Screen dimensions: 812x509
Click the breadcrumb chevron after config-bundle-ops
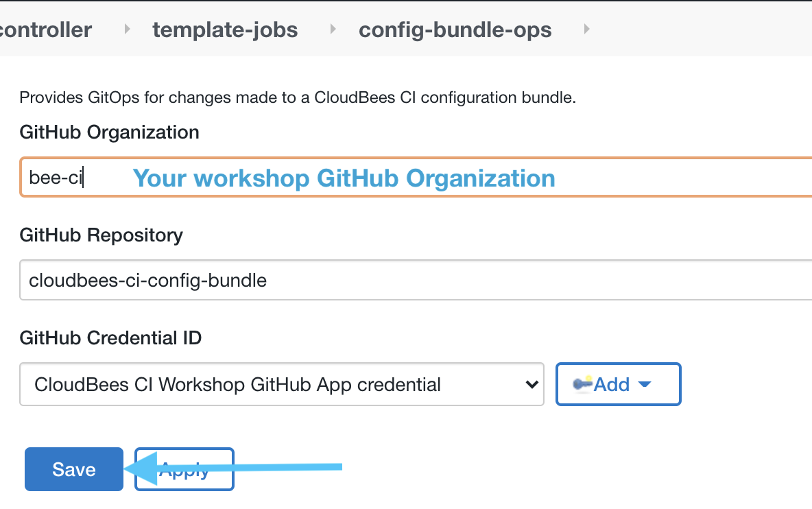(x=586, y=29)
